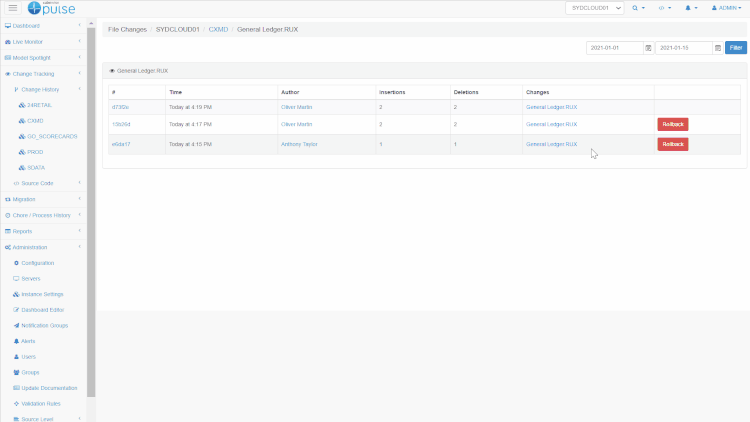Click the end date calendar icon

coord(717,48)
